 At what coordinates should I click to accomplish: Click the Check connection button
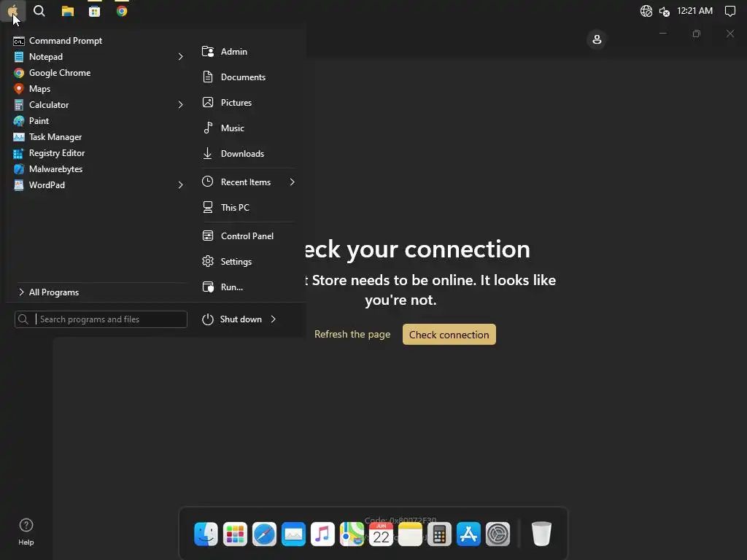click(449, 334)
